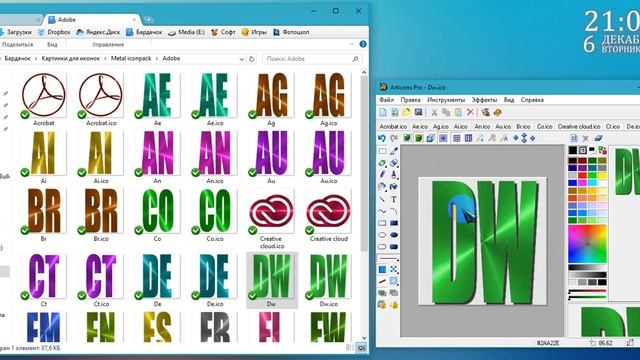Open the Media (E:) bookmark in Explorer
640x360 pixels.
point(187,32)
